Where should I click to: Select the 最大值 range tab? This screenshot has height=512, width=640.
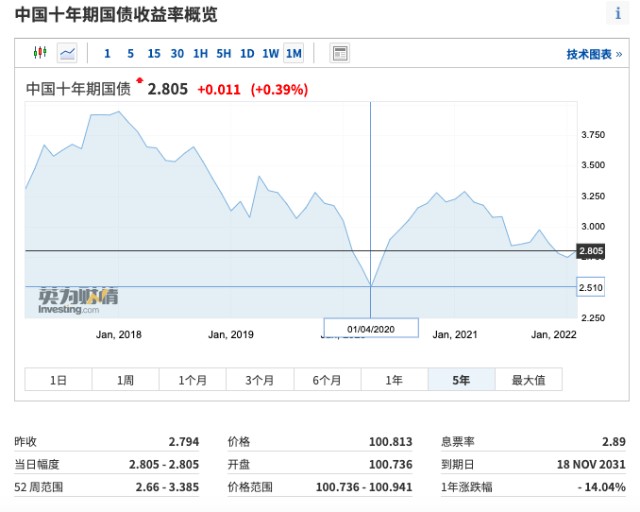click(x=529, y=380)
